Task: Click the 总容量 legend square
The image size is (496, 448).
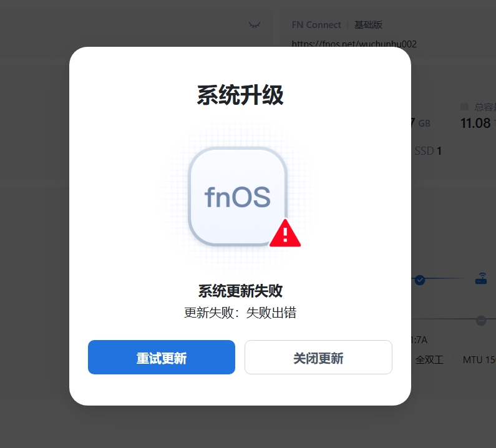Action: pyautogui.click(x=464, y=107)
